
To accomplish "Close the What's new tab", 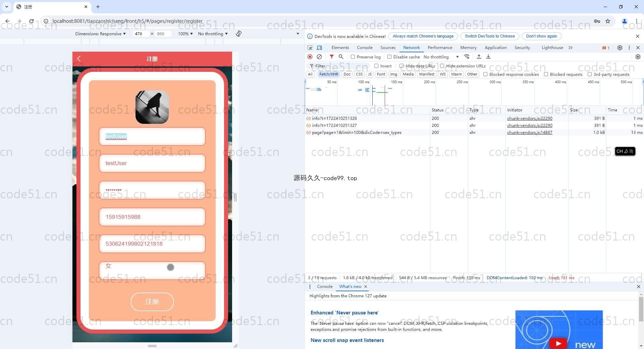I will [x=366, y=287].
